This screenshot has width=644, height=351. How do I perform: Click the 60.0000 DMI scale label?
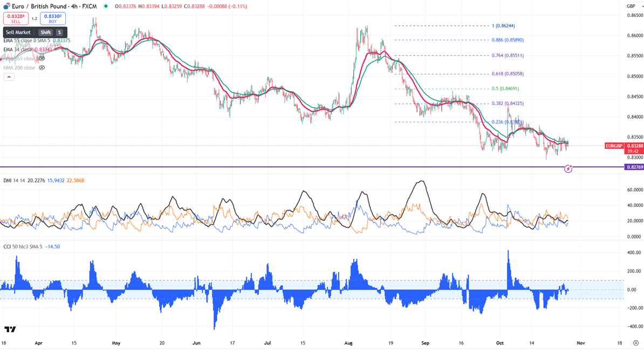click(634, 190)
